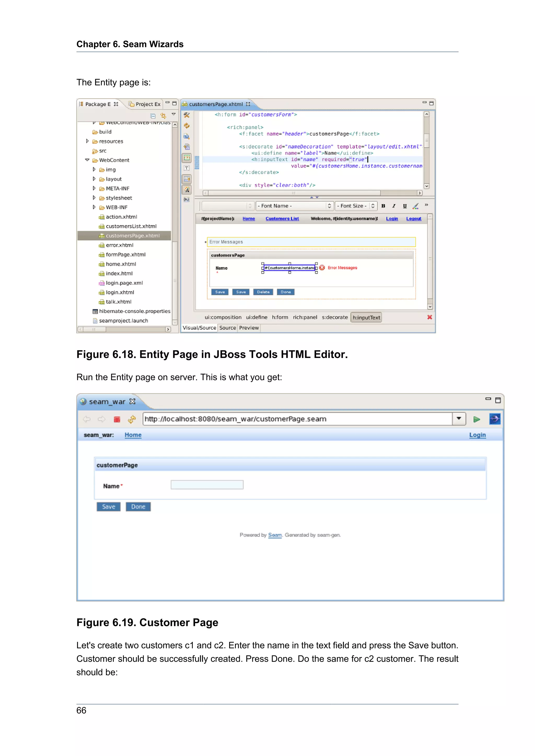Expand the WEB-INF folder

pyautogui.click(x=94, y=208)
